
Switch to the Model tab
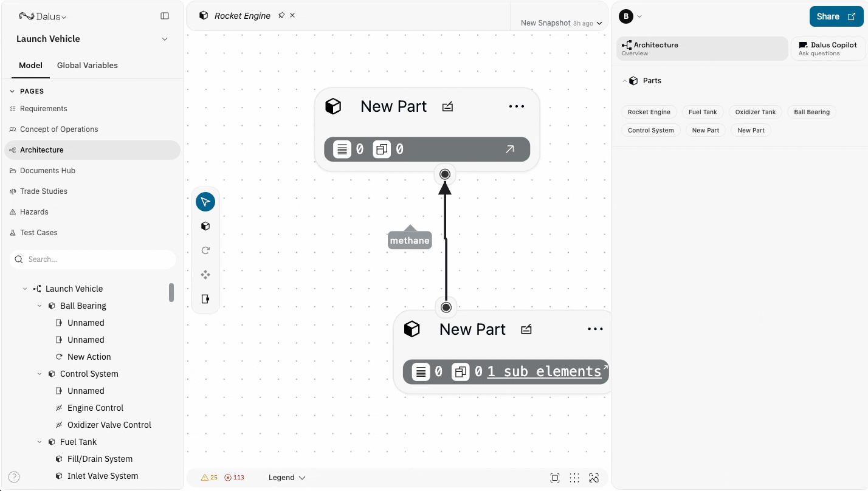pyautogui.click(x=30, y=65)
